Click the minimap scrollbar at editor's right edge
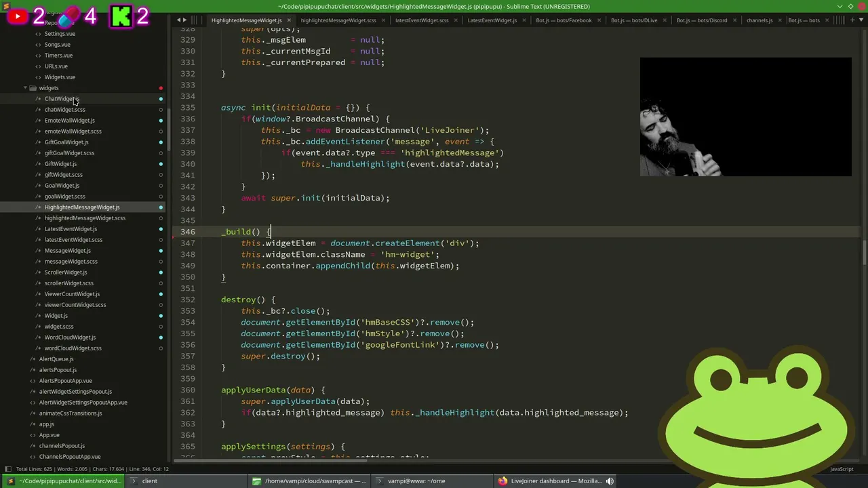This screenshot has width=868, height=488. (865, 253)
